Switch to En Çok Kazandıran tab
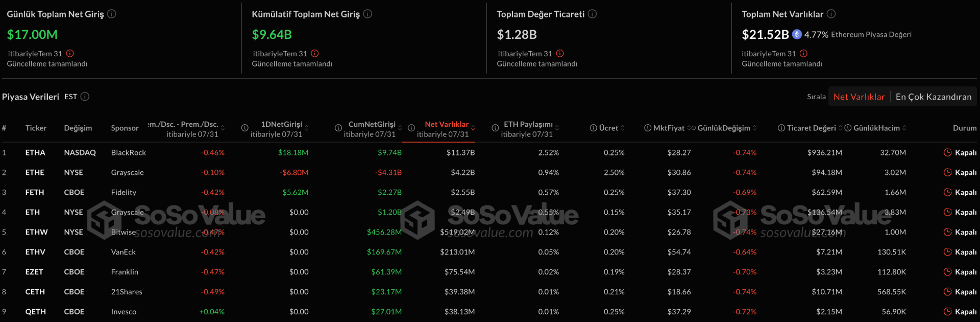The image size is (980, 322). pos(934,97)
